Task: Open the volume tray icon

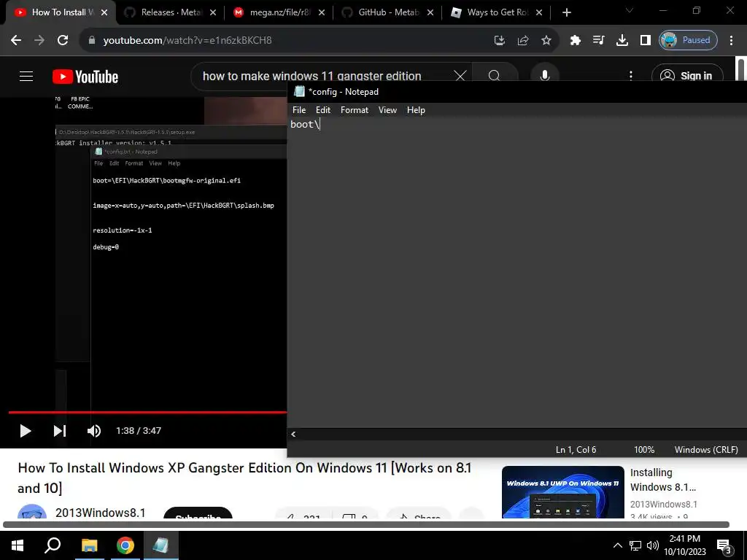Action: tap(653, 545)
